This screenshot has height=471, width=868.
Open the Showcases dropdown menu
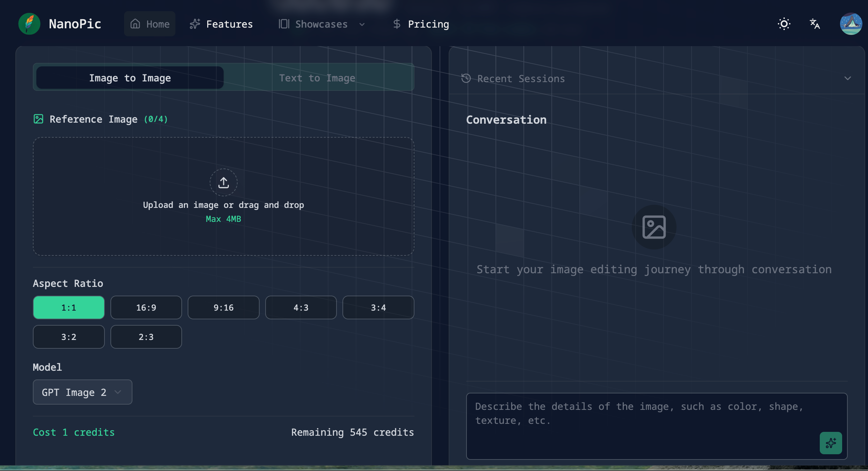(x=322, y=24)
